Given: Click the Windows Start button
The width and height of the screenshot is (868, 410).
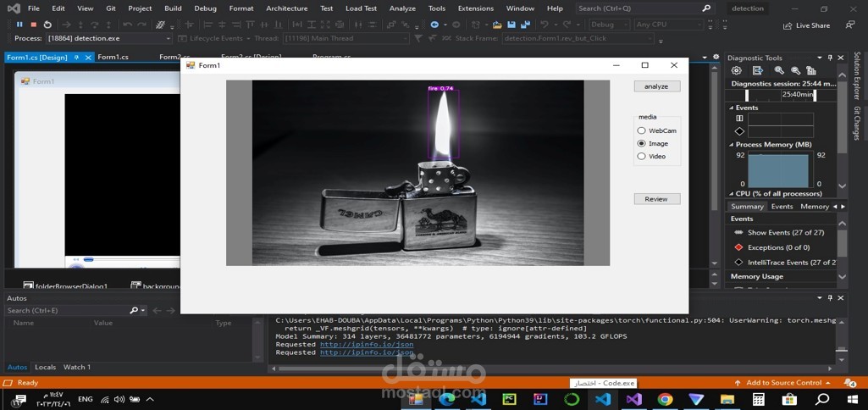Looking at the screenshot, I should pyautogui.click(x=853, y=399).
